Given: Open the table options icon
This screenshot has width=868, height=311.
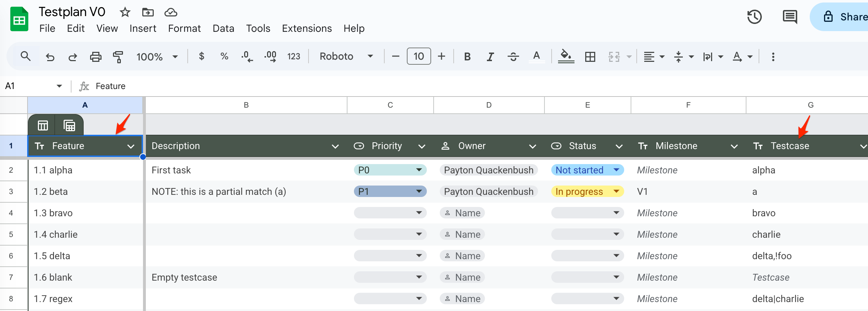Looking at the screenshot, I should click(43, 125).
